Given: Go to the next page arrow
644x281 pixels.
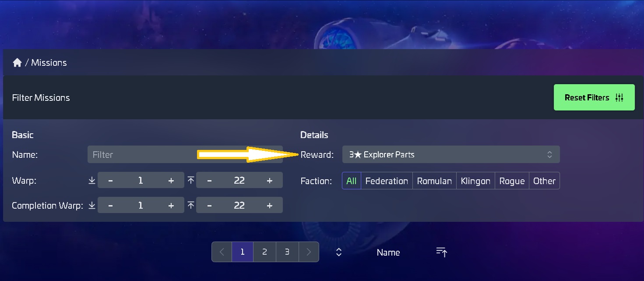Looking at the screenshot, I should click(x=309, y=252).
